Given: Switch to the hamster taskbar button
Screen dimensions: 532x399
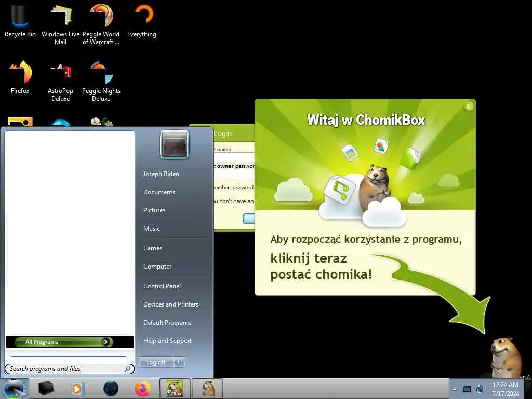Looking at the screenshot, I should pyautogui.click(x=208, y=389).
